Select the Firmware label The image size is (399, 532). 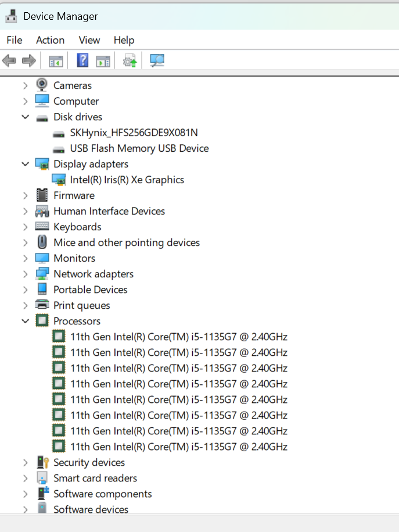74,195
